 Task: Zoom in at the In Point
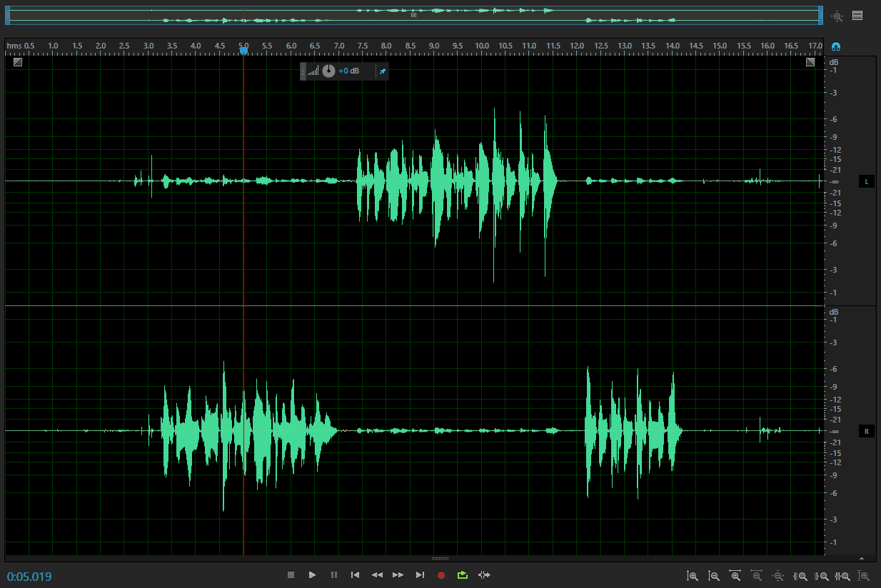pyautogui.click(x=800, y=576)
